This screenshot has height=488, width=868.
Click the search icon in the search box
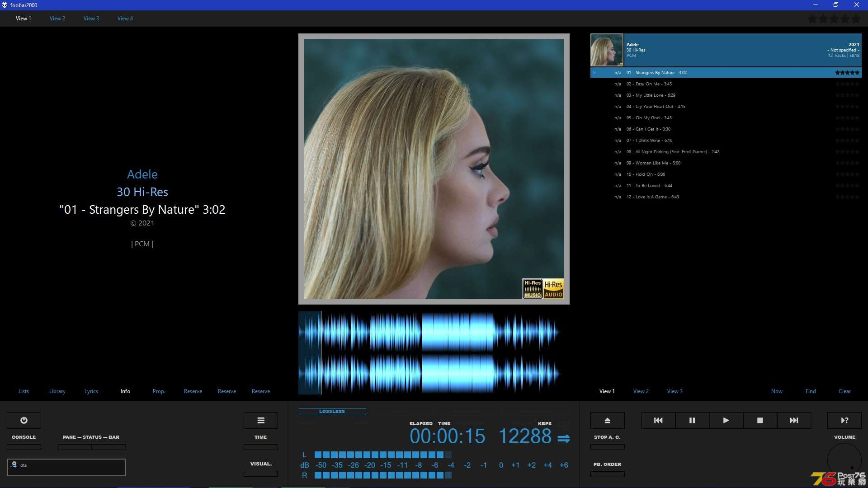[14, 465]
